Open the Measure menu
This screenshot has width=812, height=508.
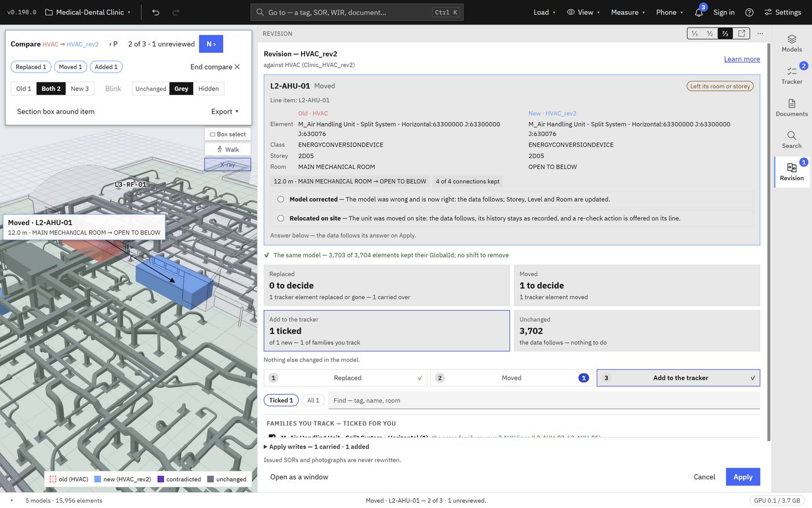628,12
